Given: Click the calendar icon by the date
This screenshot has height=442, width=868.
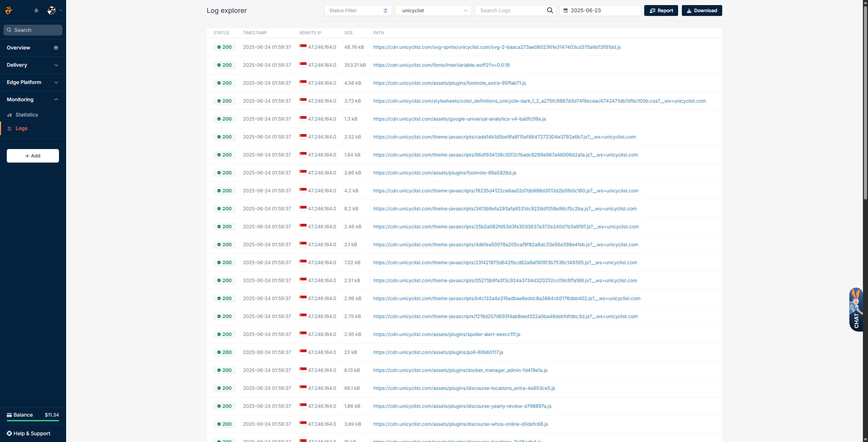Looking at the screenshot, I should (x=566, y=10).
